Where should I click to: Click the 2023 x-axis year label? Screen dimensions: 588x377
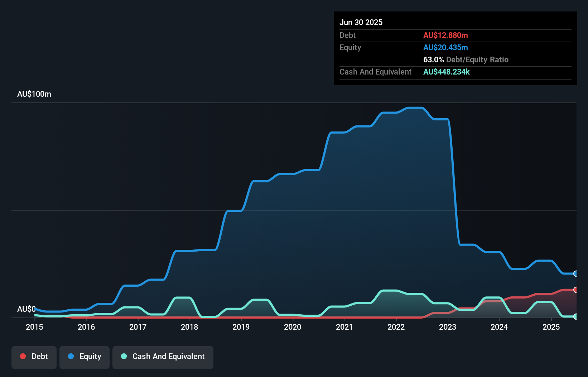click(x=448, y=327)
